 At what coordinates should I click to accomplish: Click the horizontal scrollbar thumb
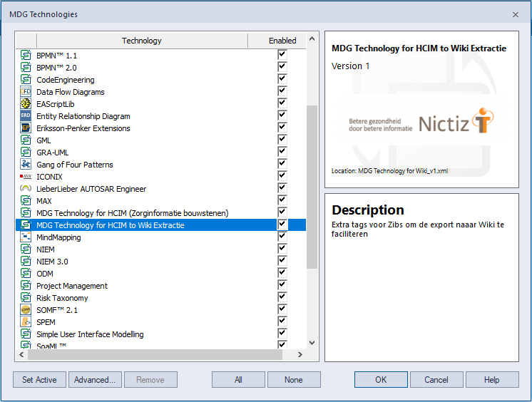(x=155, y=354)
